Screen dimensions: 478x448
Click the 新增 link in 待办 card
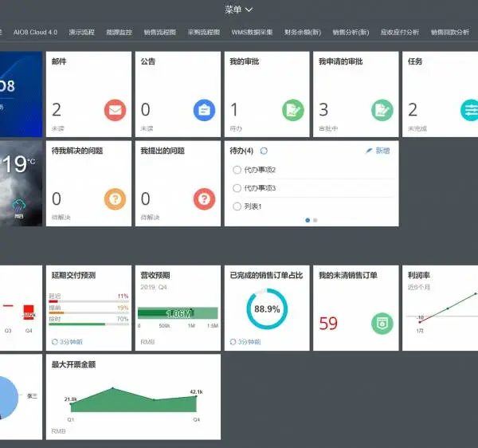(x=382, y=151)
